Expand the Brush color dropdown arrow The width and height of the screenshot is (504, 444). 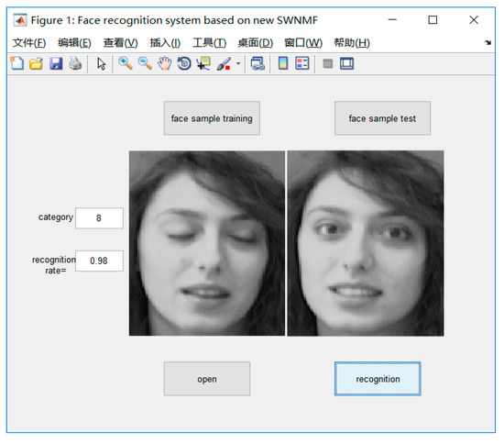pos(238,63)
